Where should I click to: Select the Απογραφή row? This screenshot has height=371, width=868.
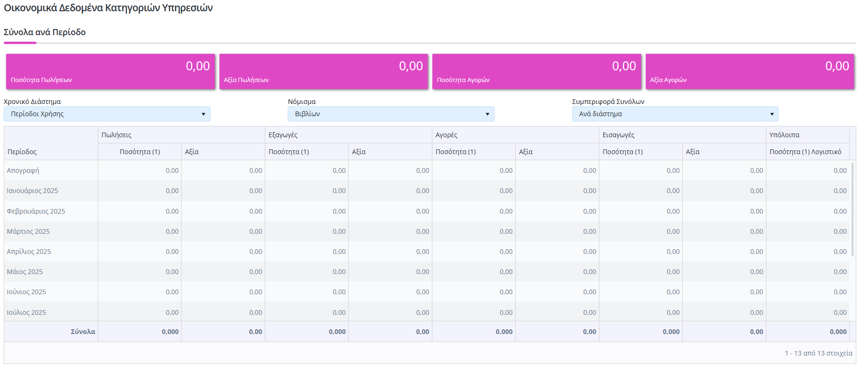(427, 171)
